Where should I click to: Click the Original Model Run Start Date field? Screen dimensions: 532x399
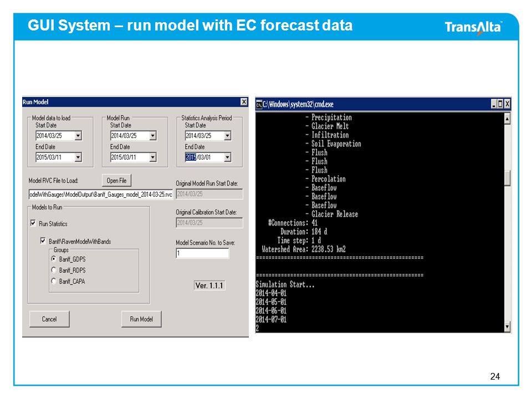click(x=209, y=194)
